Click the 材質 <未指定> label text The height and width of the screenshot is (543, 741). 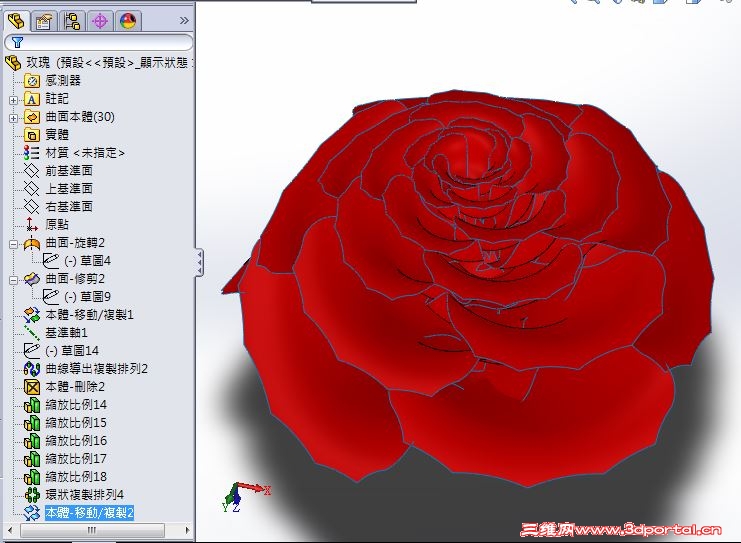click(85, 153)
